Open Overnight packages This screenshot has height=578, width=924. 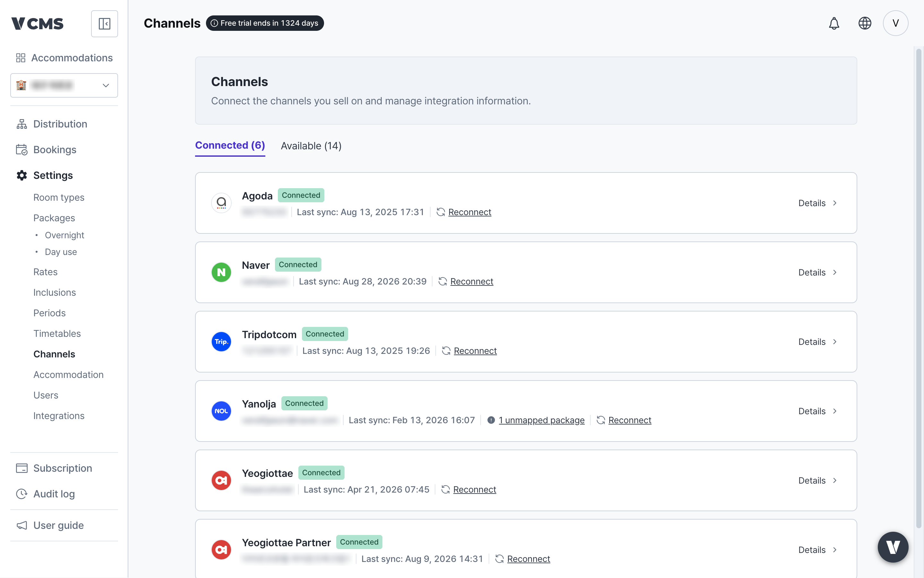(64, 235)
